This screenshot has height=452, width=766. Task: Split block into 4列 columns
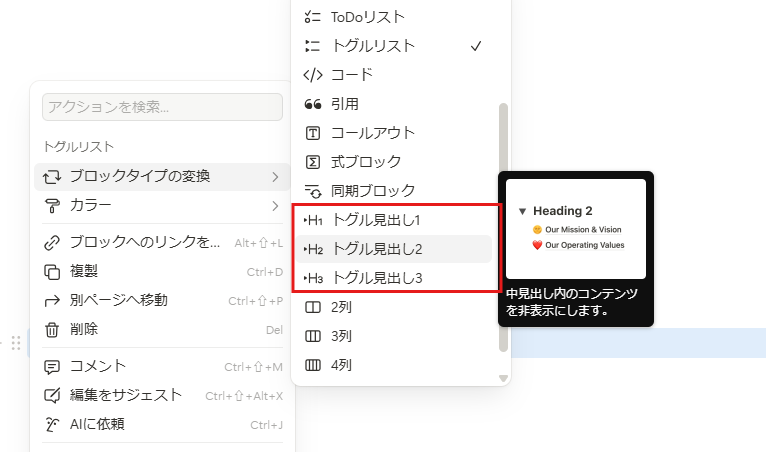coord(394,365)
